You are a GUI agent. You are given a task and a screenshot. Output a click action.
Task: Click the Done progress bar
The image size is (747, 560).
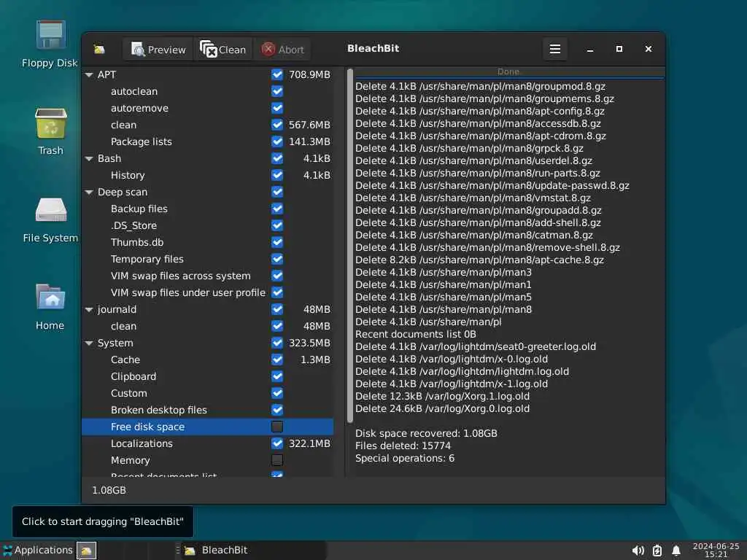tap(509, 72)
